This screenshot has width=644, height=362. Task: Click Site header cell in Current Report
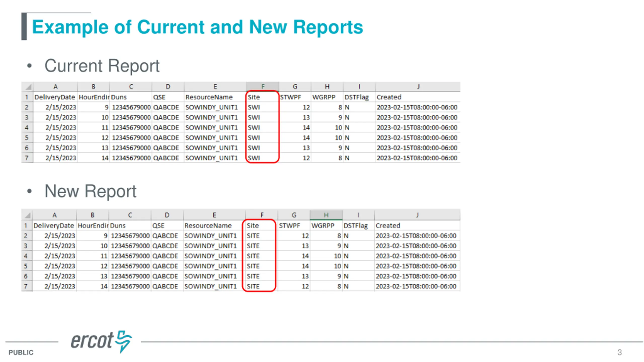click(263, 97)
